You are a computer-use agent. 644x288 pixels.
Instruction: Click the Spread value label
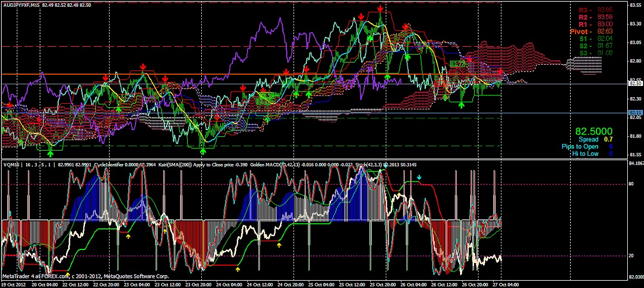pyautogui.click(x=588, y=139)
